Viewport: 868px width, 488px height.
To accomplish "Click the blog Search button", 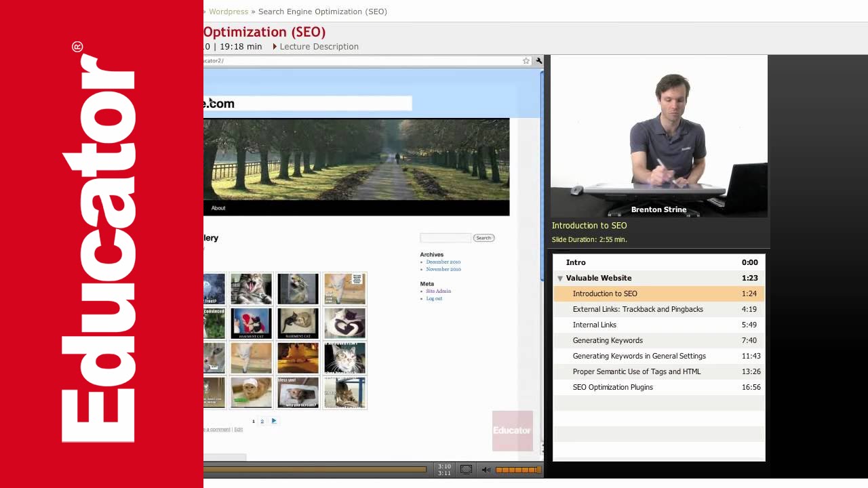I will 484,238.
